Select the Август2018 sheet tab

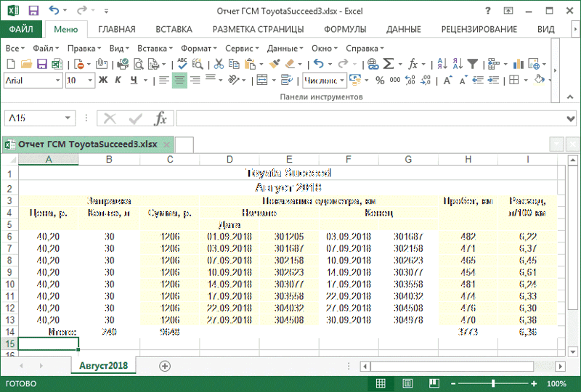[x=103, y=366]
